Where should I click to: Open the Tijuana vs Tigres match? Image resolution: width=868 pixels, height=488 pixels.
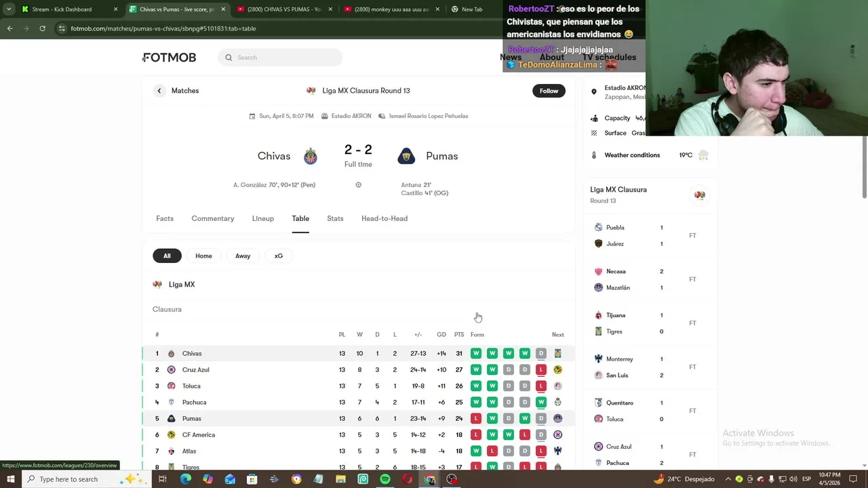tap(650, 323)
